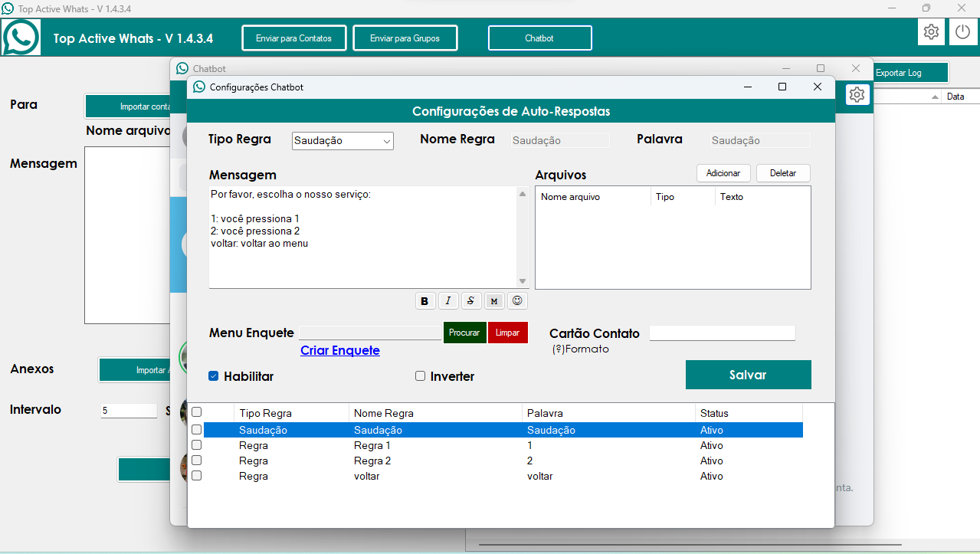980x554 pixels.
Task: Click the Nome Regra input field
Action: pos(560,140)
